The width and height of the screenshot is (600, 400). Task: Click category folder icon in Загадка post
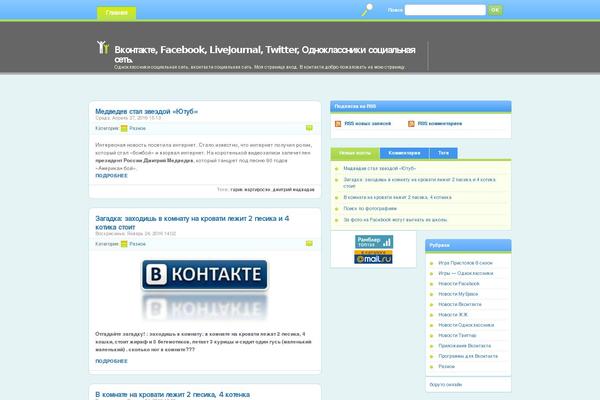coord(124,244)
